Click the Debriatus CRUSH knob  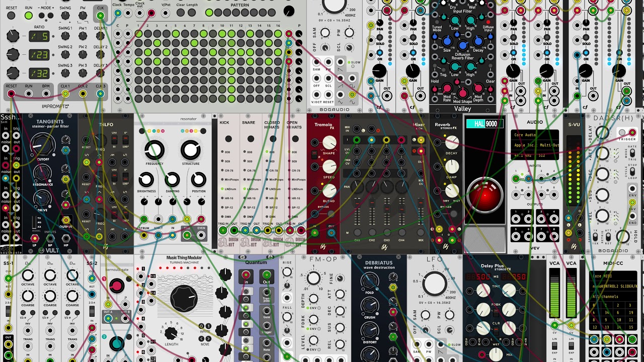tap(369, 306)
